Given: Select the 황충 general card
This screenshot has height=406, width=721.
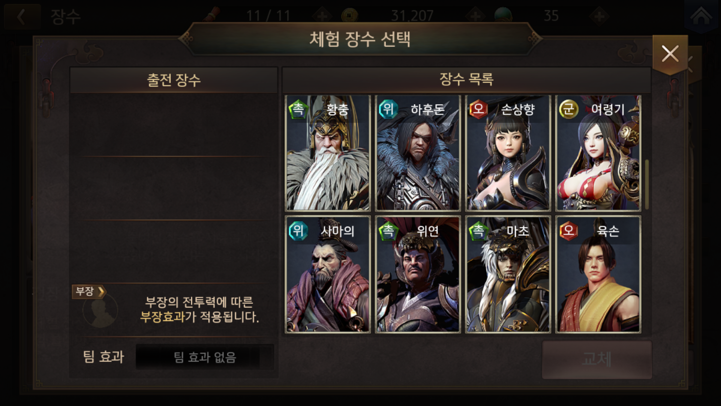Looking at the screenshot, I should click(327, 153).
